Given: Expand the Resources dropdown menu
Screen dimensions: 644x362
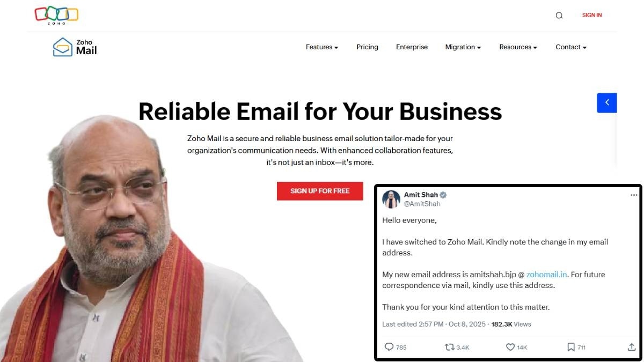Looking at the screenshot, I should (518, 47).
